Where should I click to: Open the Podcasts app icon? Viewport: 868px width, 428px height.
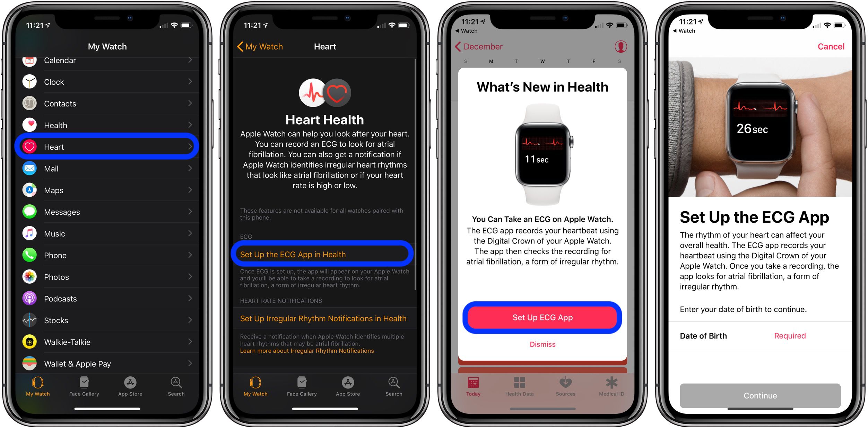click(30, 299)
